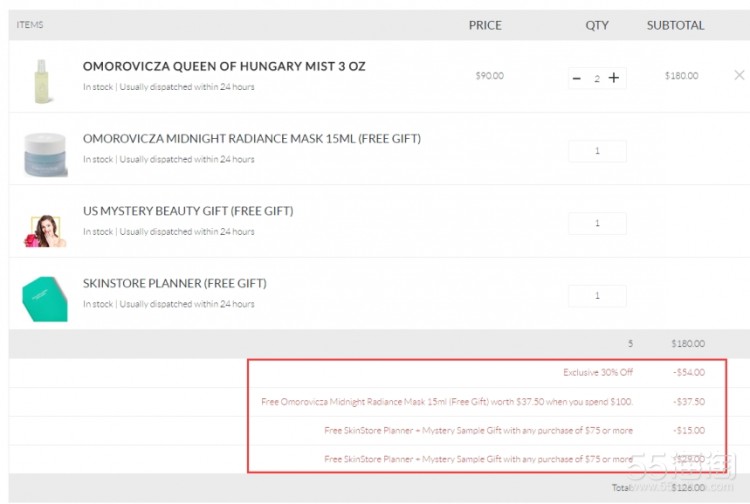
Task: Click the -$54.00 discount amount
Action: click(689, 373)
